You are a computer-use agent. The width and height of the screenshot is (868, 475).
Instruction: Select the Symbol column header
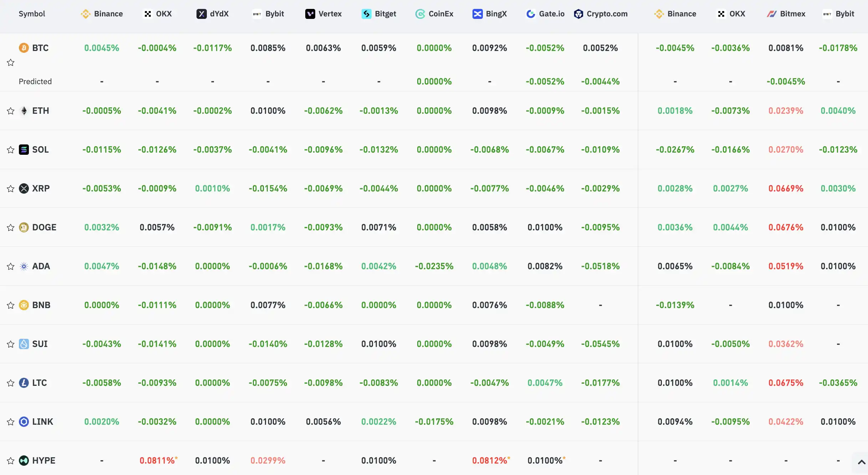(32, 14)
